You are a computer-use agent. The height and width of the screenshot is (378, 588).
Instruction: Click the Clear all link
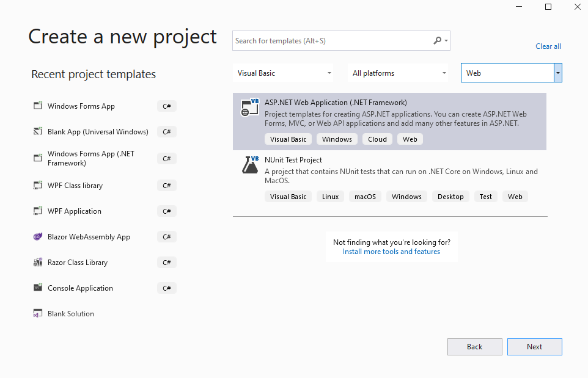(x=548, y=46)
